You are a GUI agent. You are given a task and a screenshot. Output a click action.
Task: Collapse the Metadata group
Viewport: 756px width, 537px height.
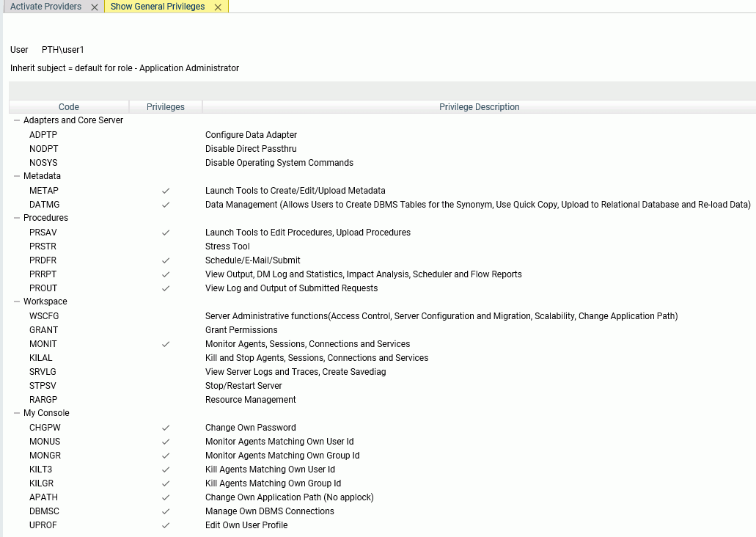(x=17, y=176)
